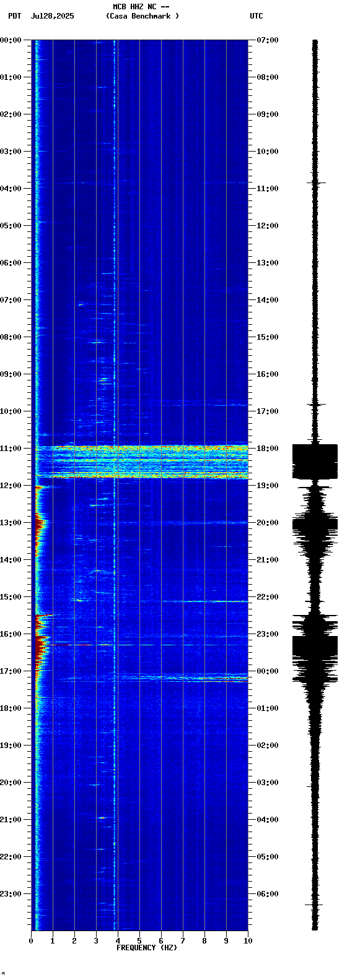
Task: Click the 11:00 PDT time label
Action: click(x=11, y=449)
